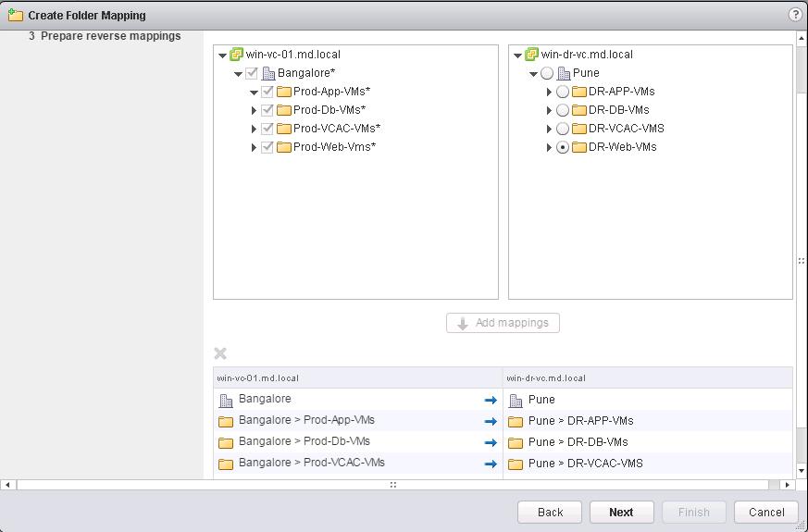Click the Prod-App-VMs folder icon
Screen dimensions: 808x532
(x=284, y=92)
